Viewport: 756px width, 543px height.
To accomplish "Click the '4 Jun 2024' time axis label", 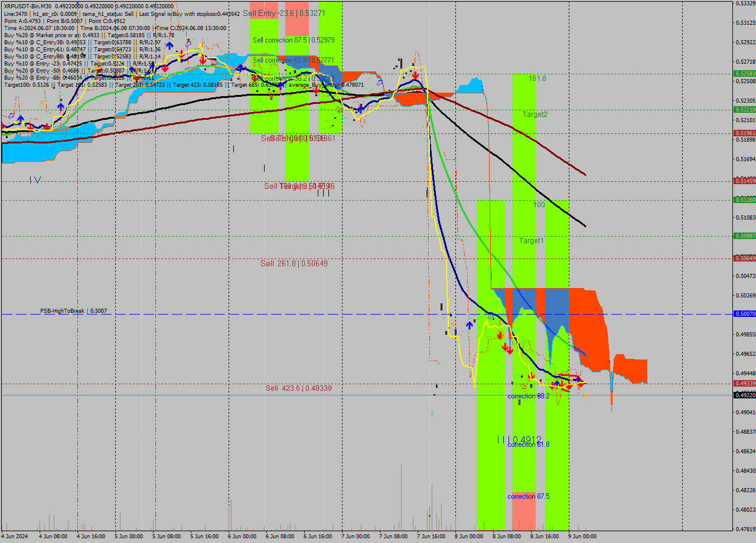I will (15, 537).
